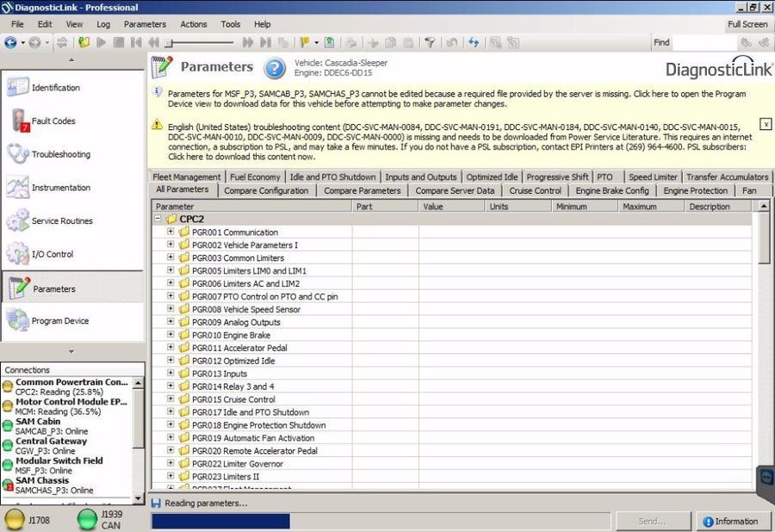Click the yellow flag label toolbar icon
The height and width of the screenshot is (532, 775).
(305, 43)
